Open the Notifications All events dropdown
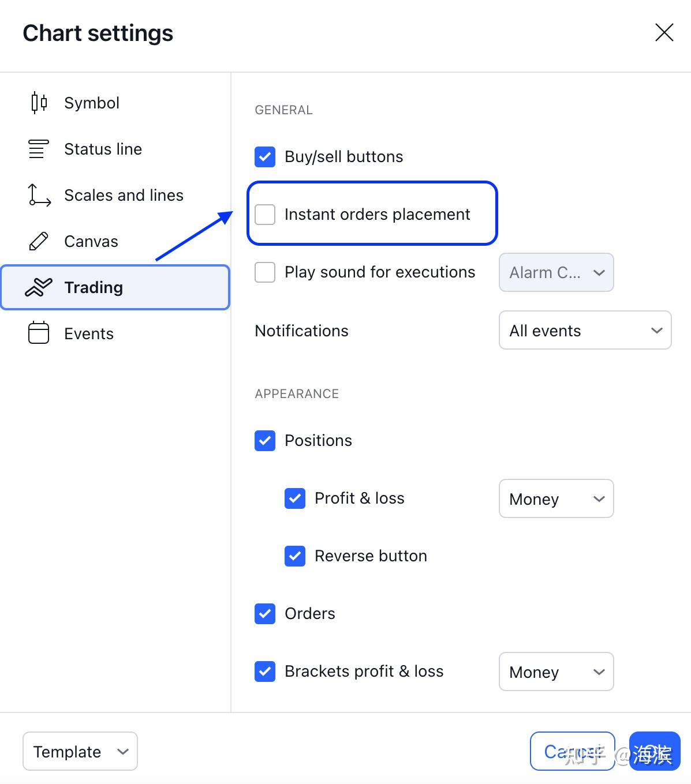 point(585,331)
